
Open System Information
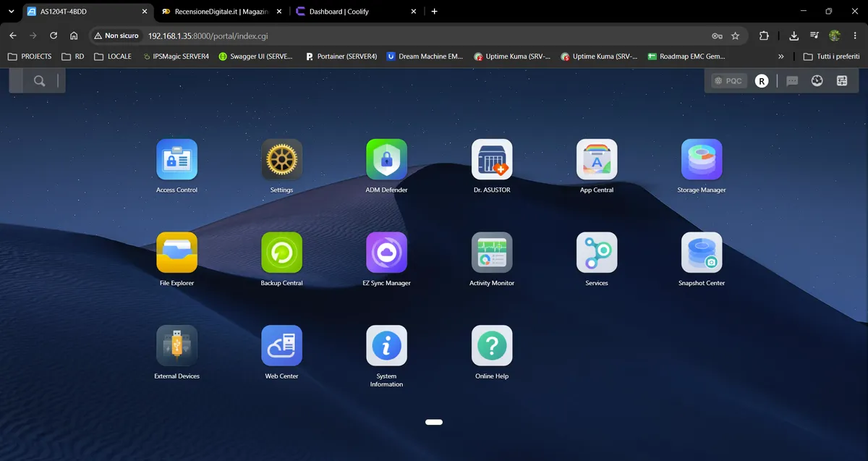coord(386,346)
